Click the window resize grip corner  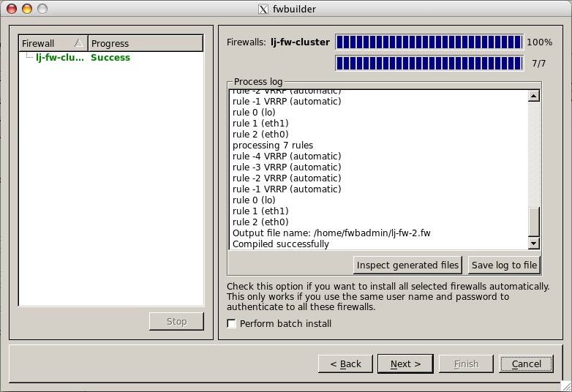point(565,385)
